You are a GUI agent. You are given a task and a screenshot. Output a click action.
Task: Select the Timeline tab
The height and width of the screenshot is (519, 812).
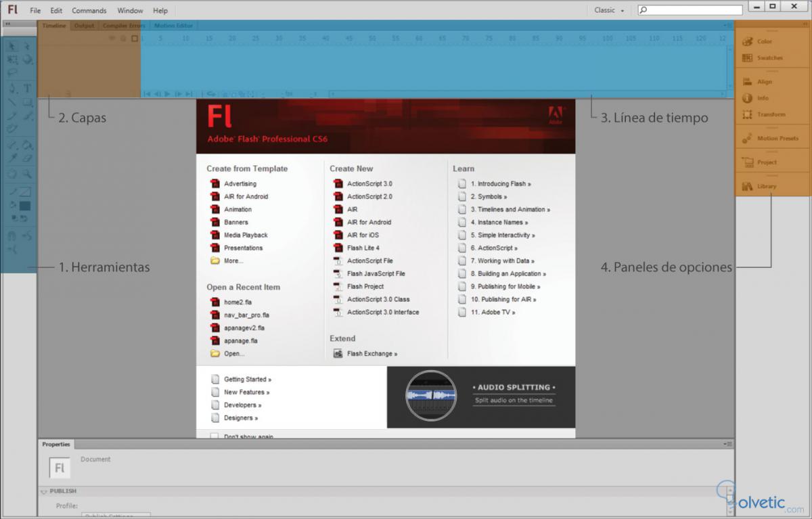click(x=54, y=26)
